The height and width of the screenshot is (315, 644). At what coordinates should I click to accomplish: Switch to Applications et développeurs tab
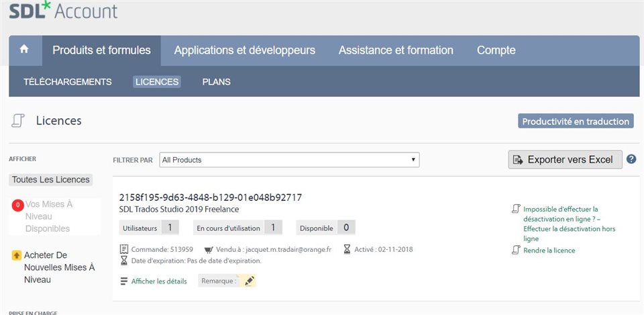(245, 50)
